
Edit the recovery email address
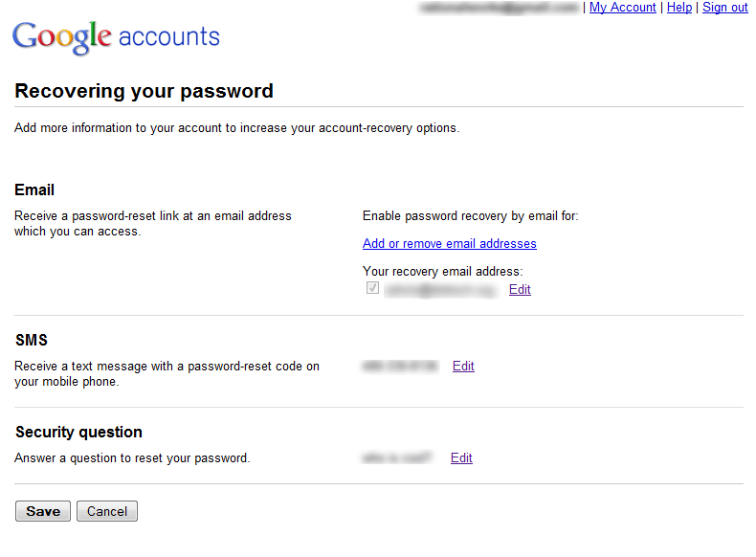point(520,289)
